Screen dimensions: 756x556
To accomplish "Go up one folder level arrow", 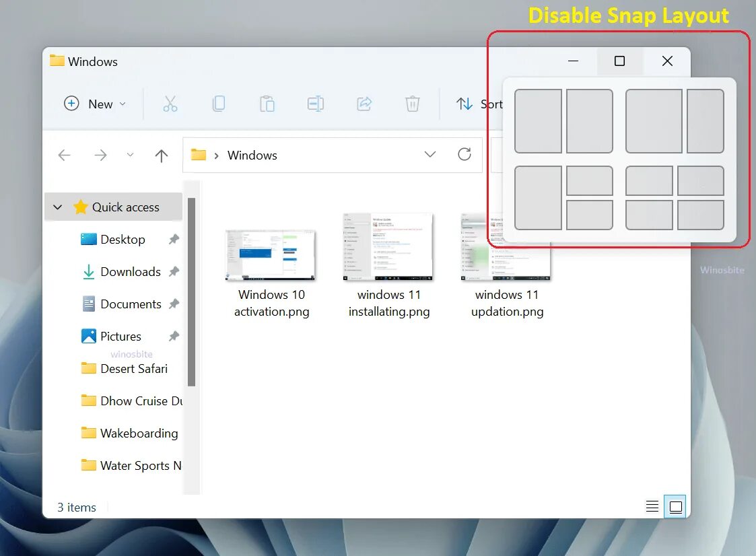I will tap(162, 155).
